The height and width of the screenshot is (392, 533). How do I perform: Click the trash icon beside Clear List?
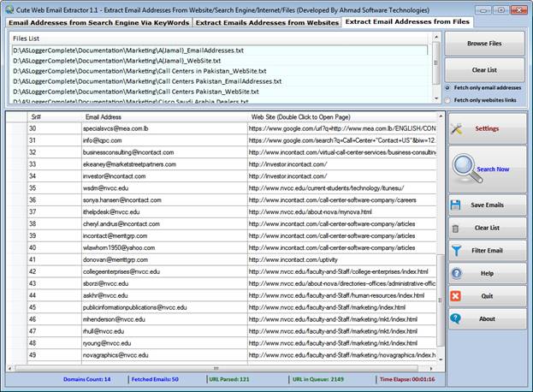click(456, 228)
